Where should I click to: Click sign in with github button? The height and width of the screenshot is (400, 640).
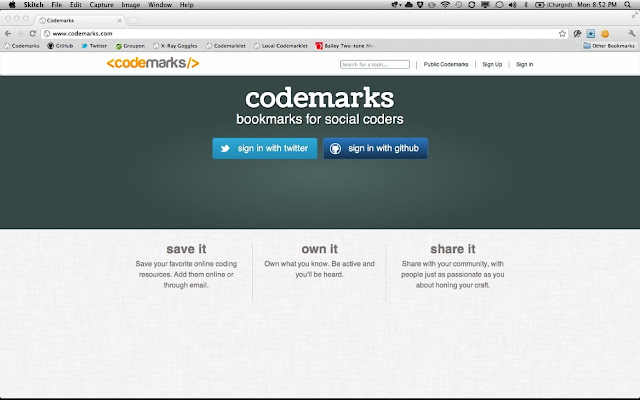(x=376, y=148)
